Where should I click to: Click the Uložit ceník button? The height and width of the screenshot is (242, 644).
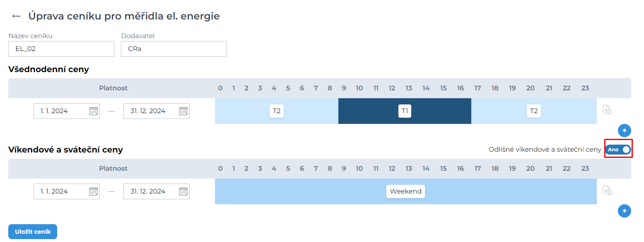pyautogui.click(x=33, y=232)
